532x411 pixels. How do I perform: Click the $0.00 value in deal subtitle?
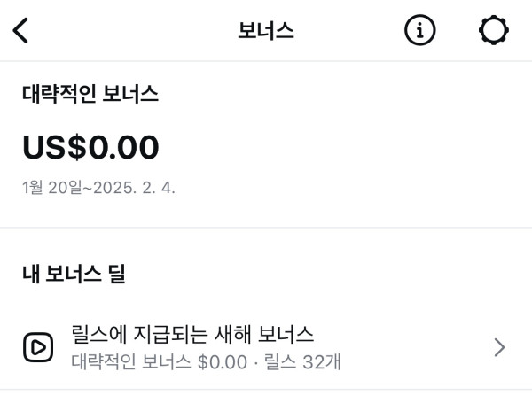coord(222,362)
